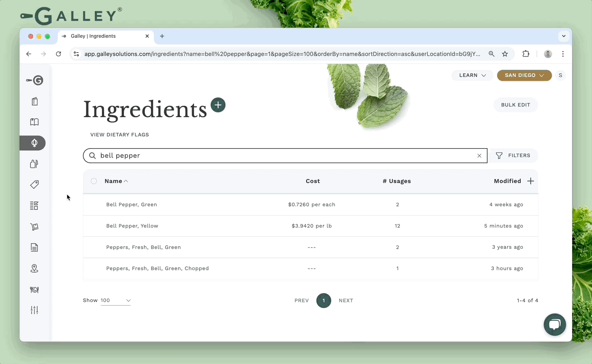Add a new ingredient with the plus button
592x364 pixels.
click(218, 105)
